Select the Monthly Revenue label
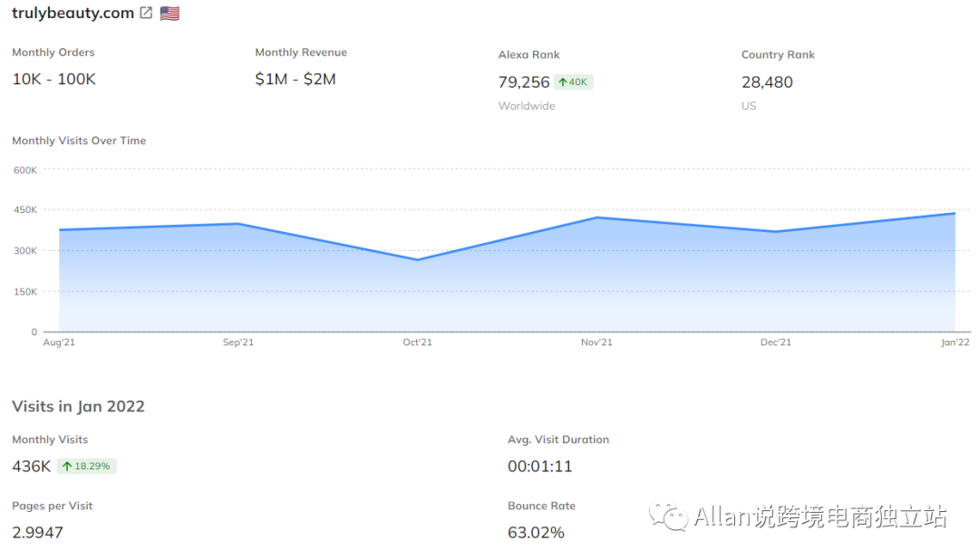 coord(301,53)
